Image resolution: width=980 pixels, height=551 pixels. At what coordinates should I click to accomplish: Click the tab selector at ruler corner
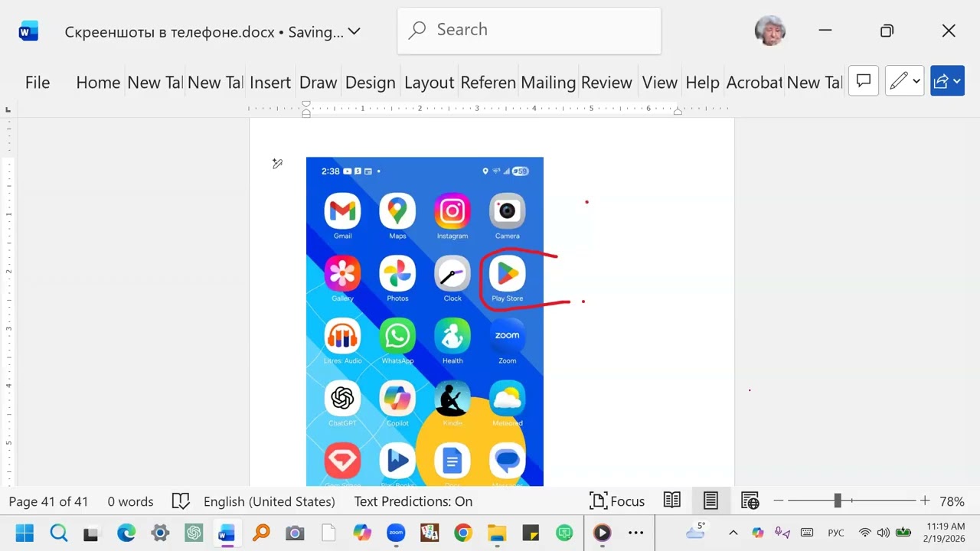click(8, 109)
